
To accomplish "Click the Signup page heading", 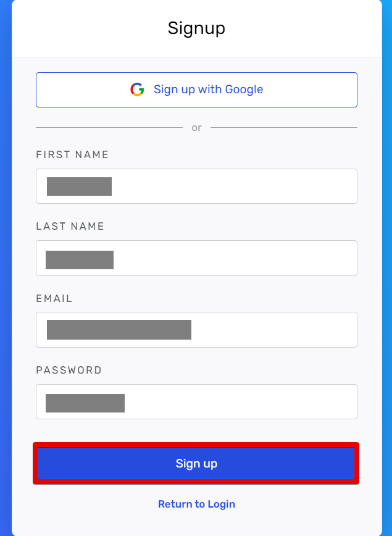I will click(196, 28).
